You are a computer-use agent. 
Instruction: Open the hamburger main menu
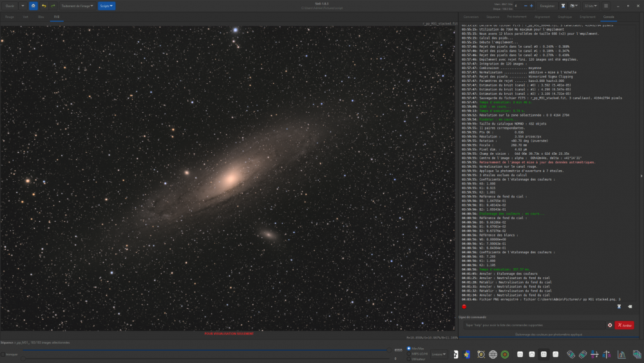[x=606, y=6]
